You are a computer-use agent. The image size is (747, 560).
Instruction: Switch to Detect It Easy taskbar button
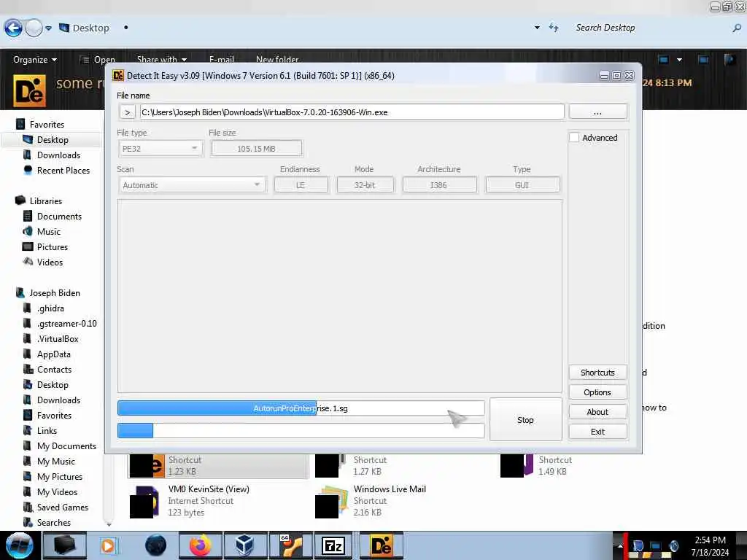(381, 545)
